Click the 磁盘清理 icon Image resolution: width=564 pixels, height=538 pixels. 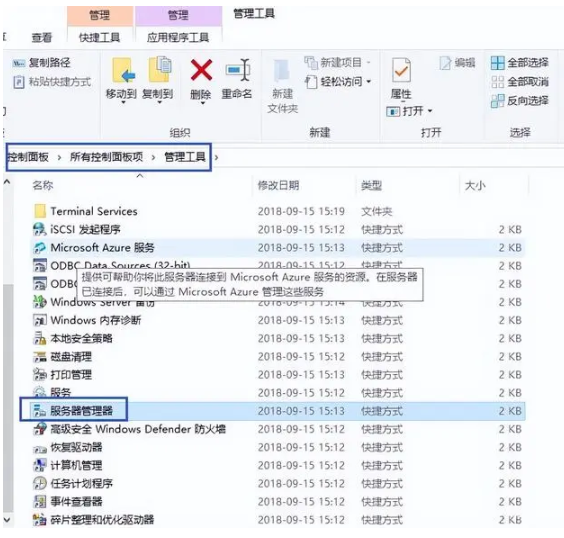pyautogui.click(x=40, y=356)
